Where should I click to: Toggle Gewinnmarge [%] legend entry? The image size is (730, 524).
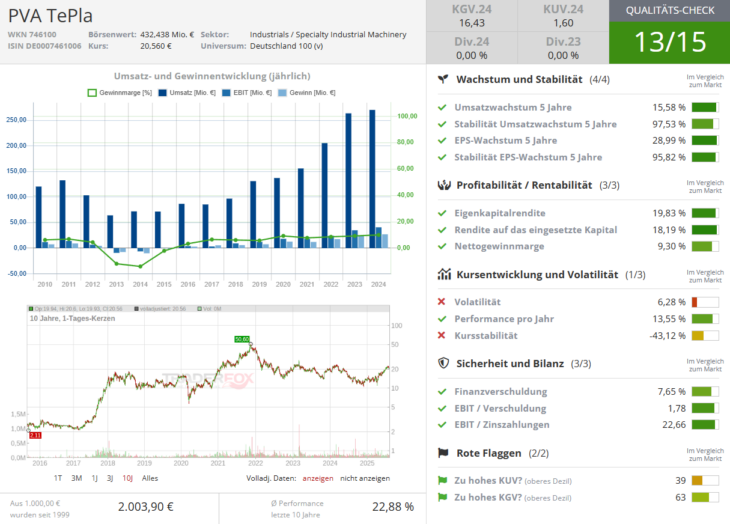point(120,93)
